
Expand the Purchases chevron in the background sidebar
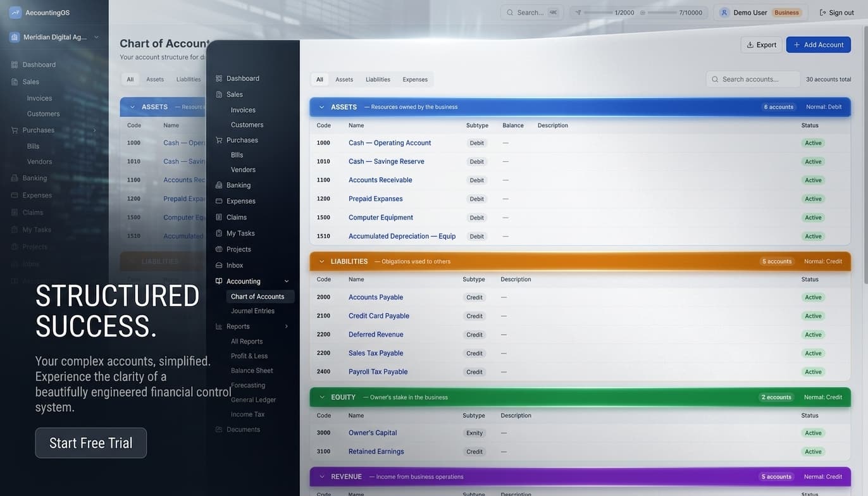pyautogui.click(x=94, y=130)
